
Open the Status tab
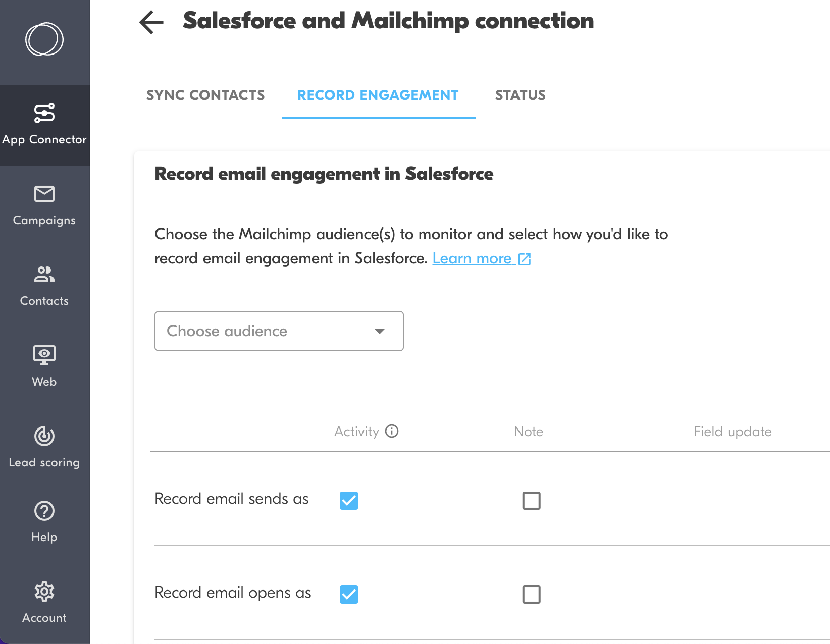520,95
